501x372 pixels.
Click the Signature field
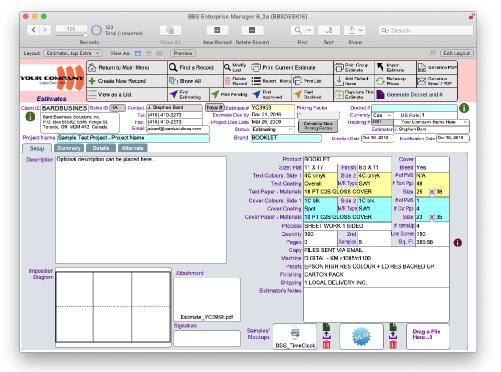[x=207, y=338]
